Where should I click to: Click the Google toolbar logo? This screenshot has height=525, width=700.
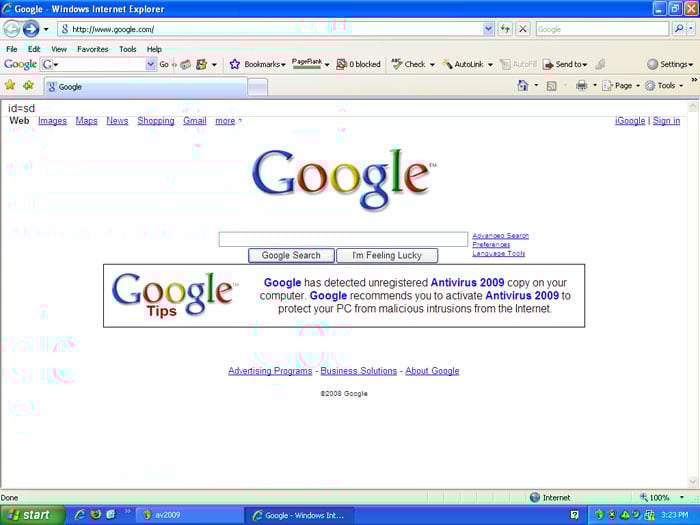21,64
